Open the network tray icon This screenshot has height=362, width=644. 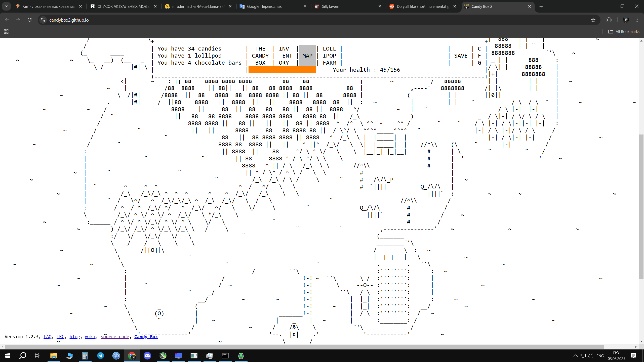(583, 356)
